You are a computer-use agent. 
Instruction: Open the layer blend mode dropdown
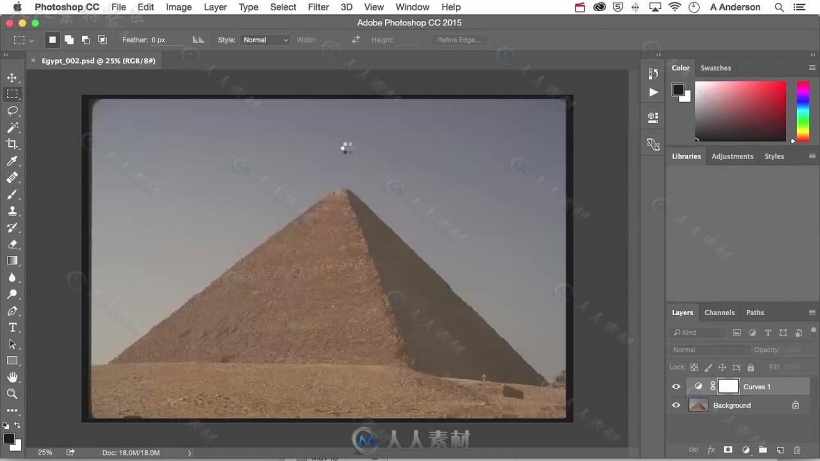[709, 349]
